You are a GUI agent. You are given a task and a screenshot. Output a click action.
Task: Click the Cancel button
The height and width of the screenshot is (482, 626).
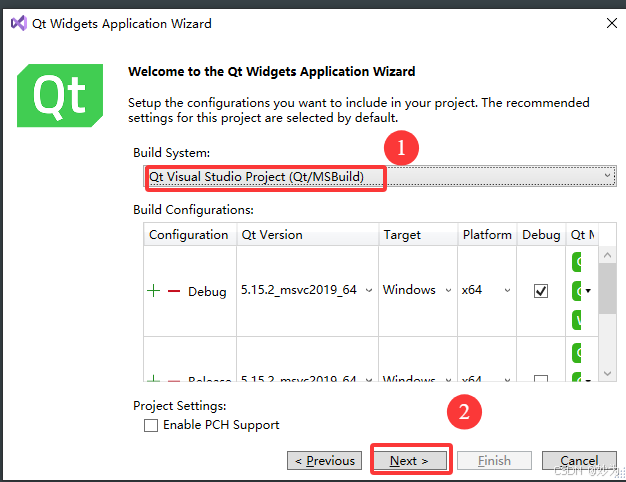579,461
